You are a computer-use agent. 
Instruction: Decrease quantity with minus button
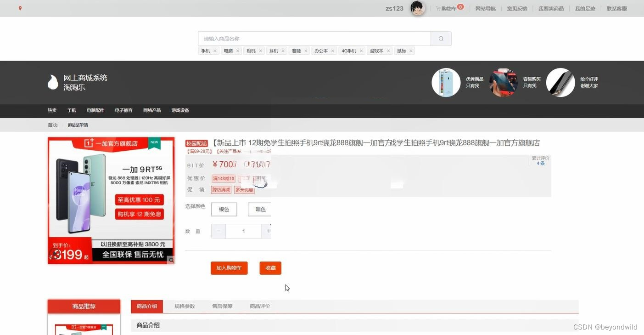click(218, 231)
